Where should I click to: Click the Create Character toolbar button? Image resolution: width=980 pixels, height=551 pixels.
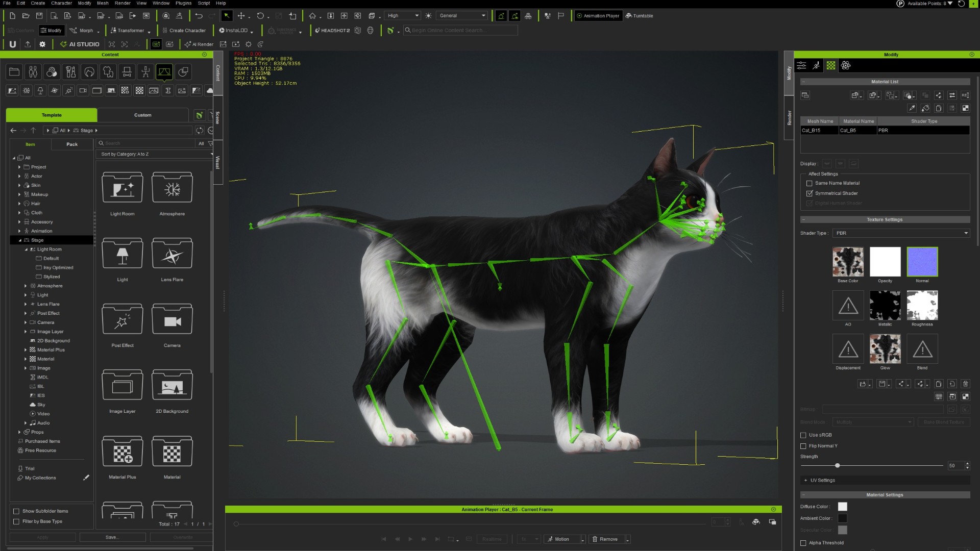tap(184, 31)
